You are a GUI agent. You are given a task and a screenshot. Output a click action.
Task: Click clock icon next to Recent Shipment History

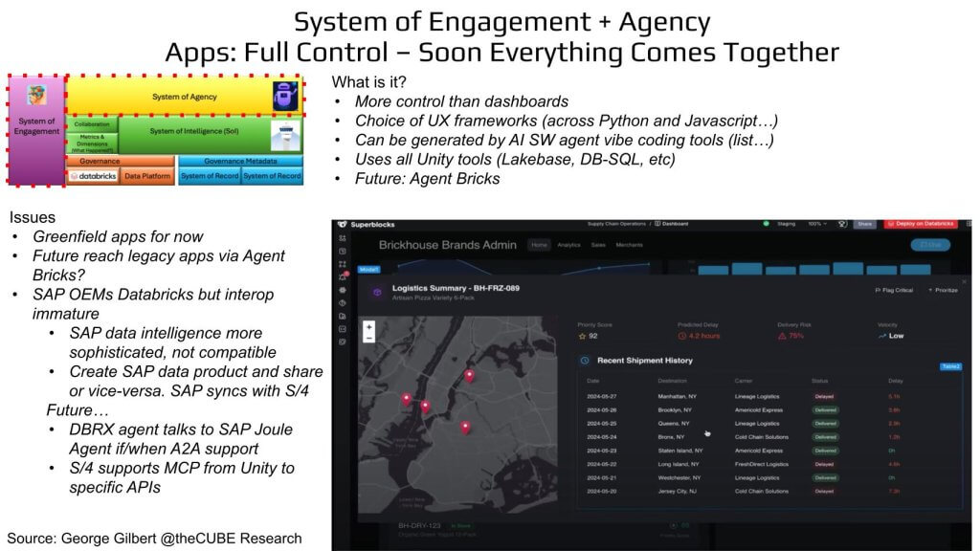[x=585, y=361]
